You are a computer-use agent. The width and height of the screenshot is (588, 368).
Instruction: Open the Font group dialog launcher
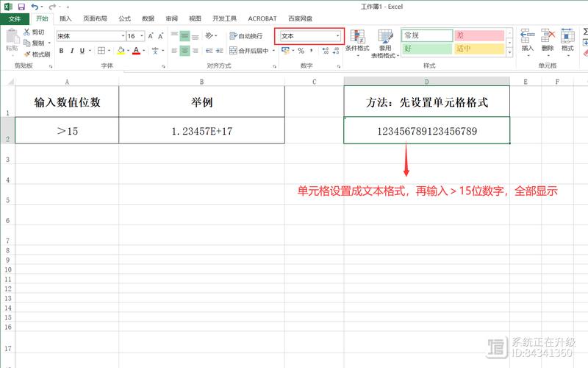coord(163,66)
